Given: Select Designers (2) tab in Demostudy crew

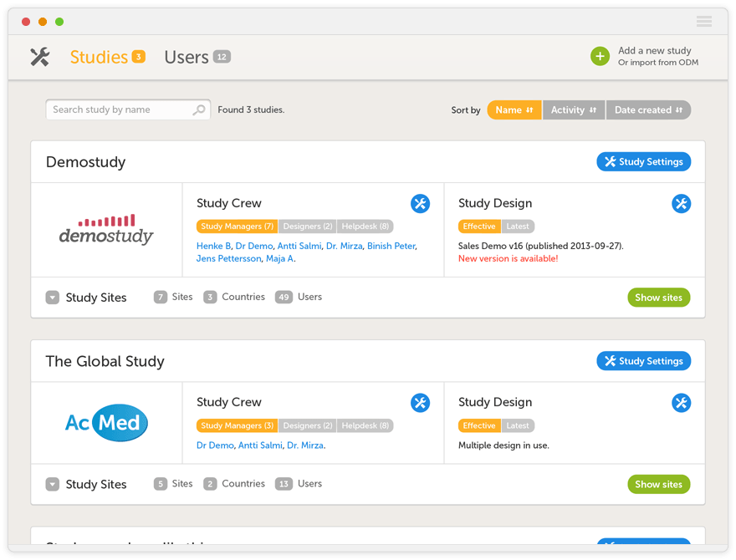Looking at the screenshot, I should point(307,227).
